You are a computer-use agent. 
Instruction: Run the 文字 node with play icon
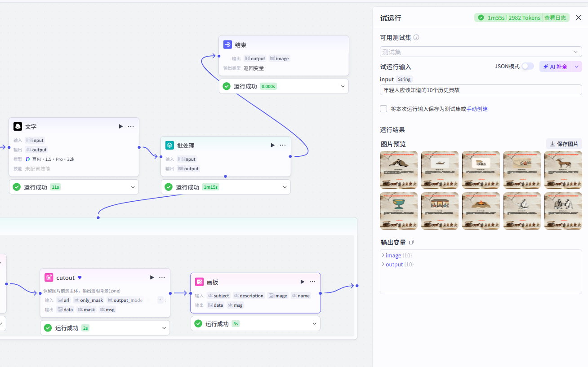coord(120,127)
